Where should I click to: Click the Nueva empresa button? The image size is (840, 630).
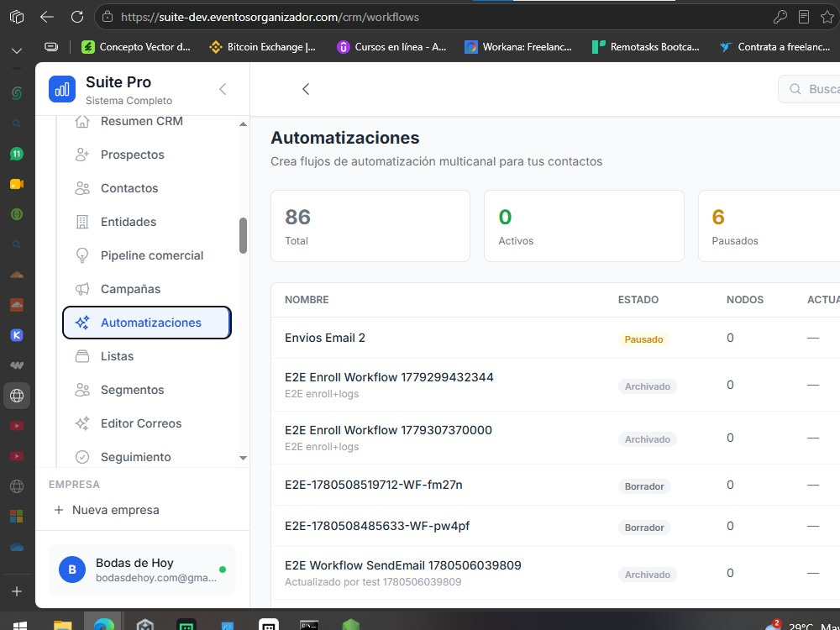pyautogui.click(x=108, y=510)
